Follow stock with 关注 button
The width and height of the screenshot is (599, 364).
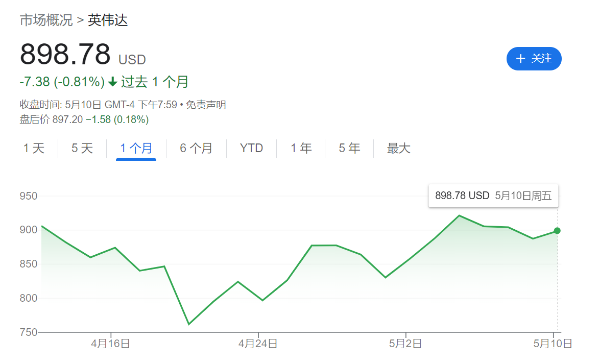coord(534,59)
